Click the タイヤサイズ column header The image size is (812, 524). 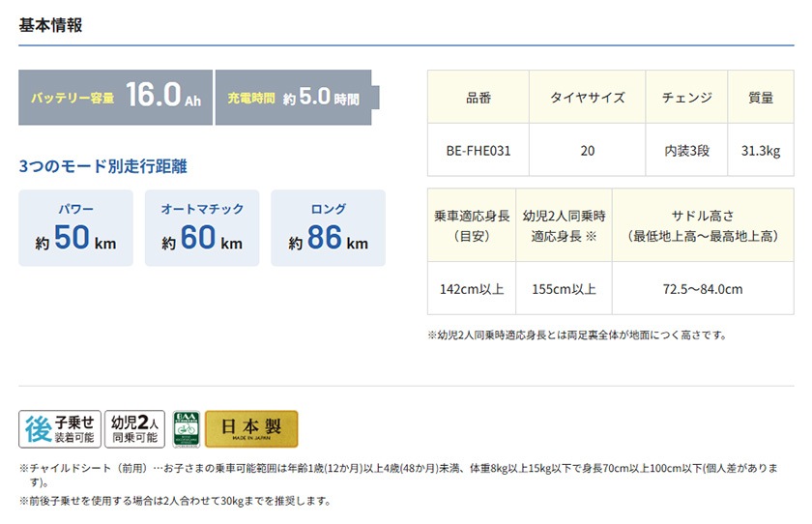[x=587, y=98]
